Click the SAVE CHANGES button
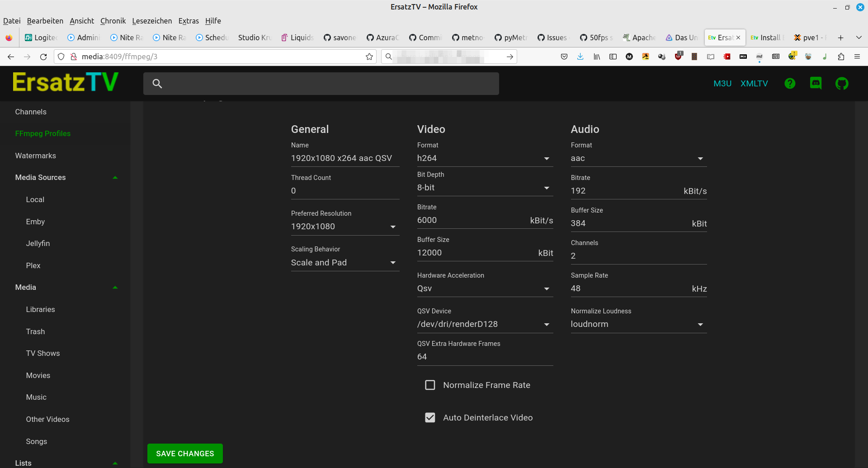 click(184, 454)
